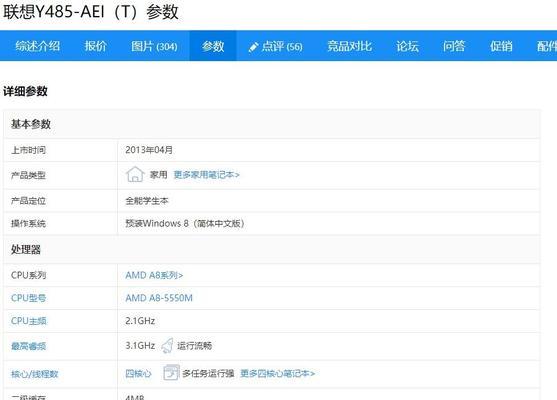Follow the 更多四核心笔记本> link
Image resolution: width=557 pixels, height=400 pixels.
(x=278, y=373)
